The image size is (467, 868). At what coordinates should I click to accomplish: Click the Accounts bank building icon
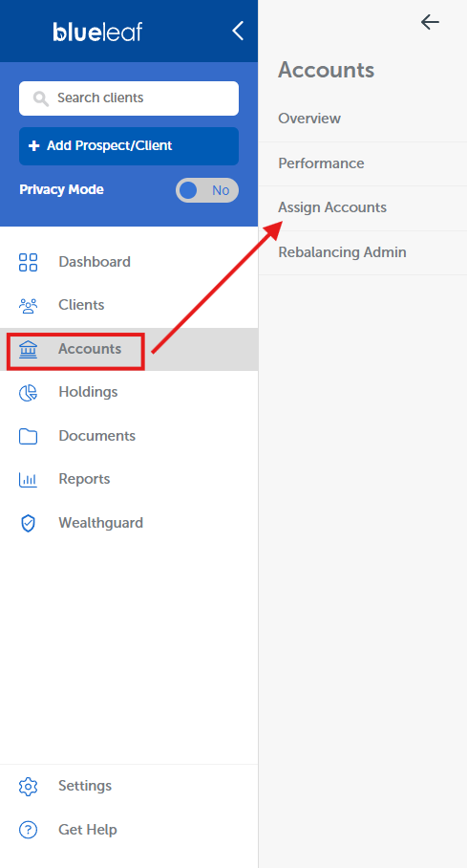29,349
